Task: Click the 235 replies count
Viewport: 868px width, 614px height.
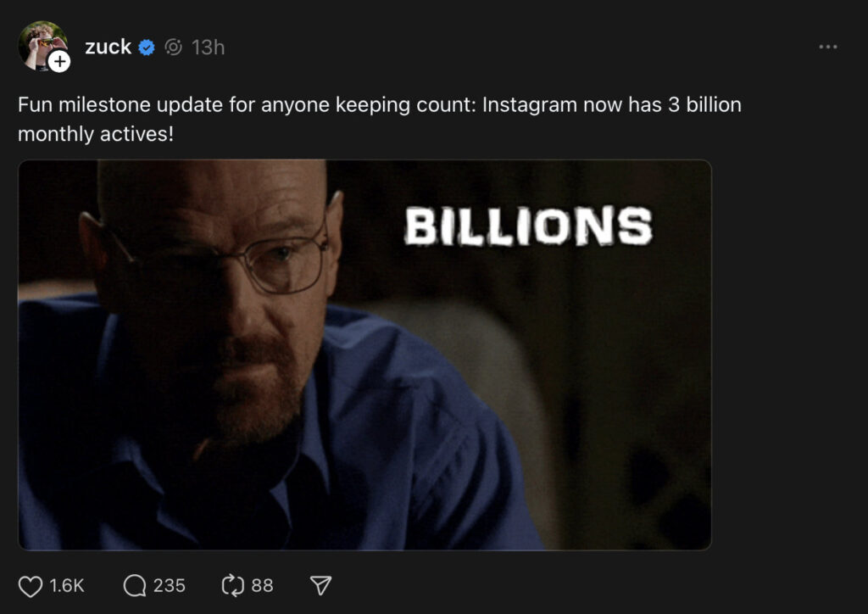Action: click(x=170, y=586)
